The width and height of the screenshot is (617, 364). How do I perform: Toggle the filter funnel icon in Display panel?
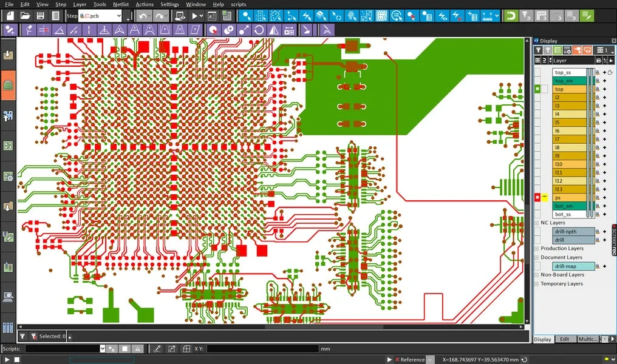[538, 50]
